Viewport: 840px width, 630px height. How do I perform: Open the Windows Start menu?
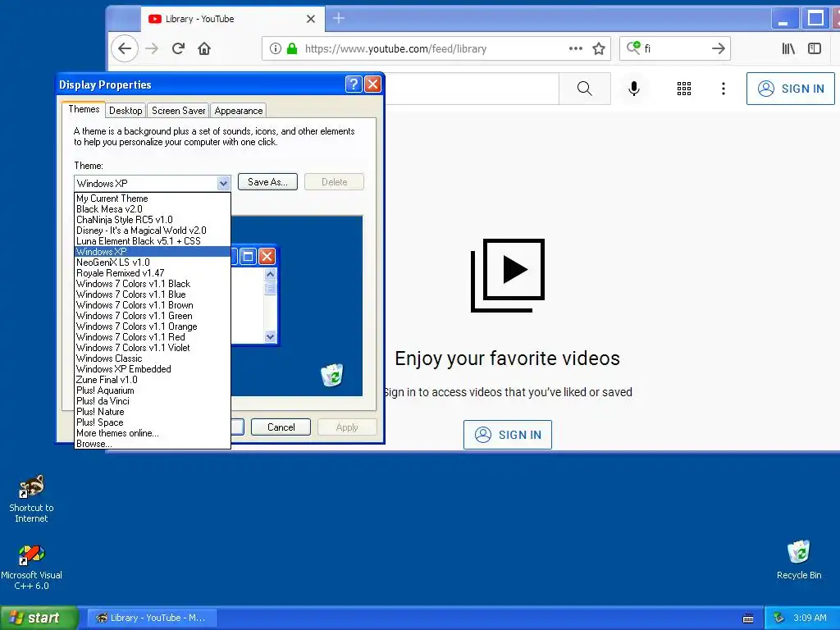(39, 618)
